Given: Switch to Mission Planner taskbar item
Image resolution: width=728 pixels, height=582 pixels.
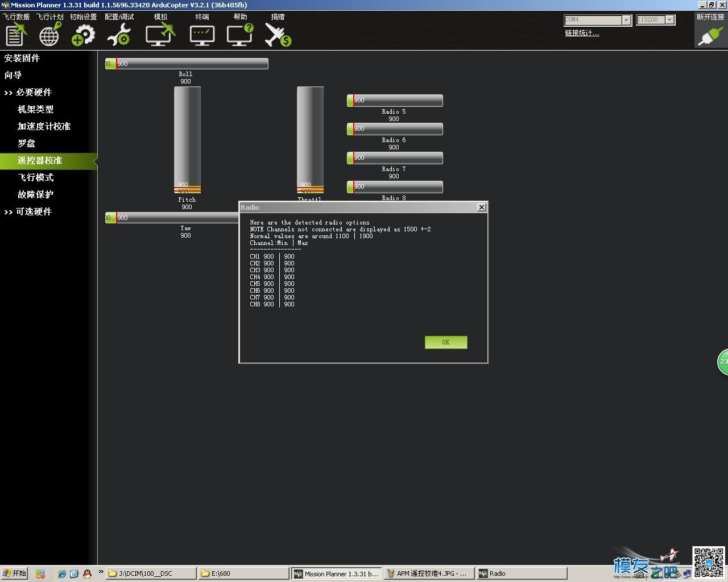Looking at the screenshot, I should 336,573.
